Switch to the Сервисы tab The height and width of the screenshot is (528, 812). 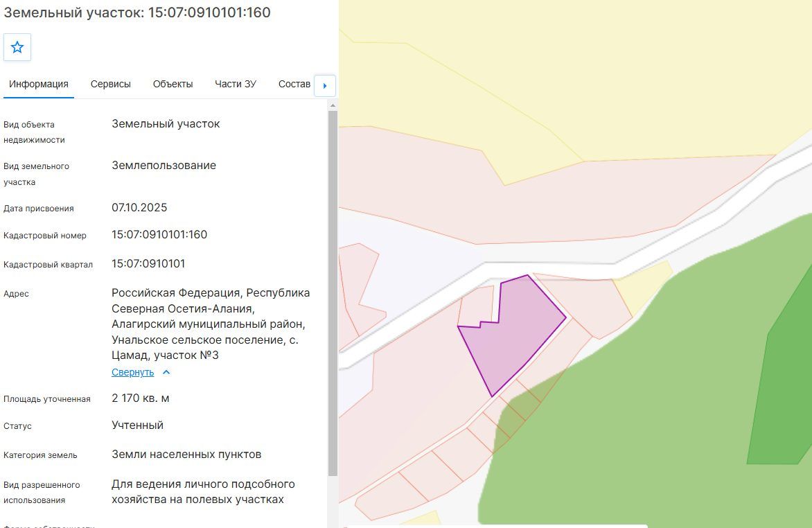pyautogui.click(x=111, y=84)
